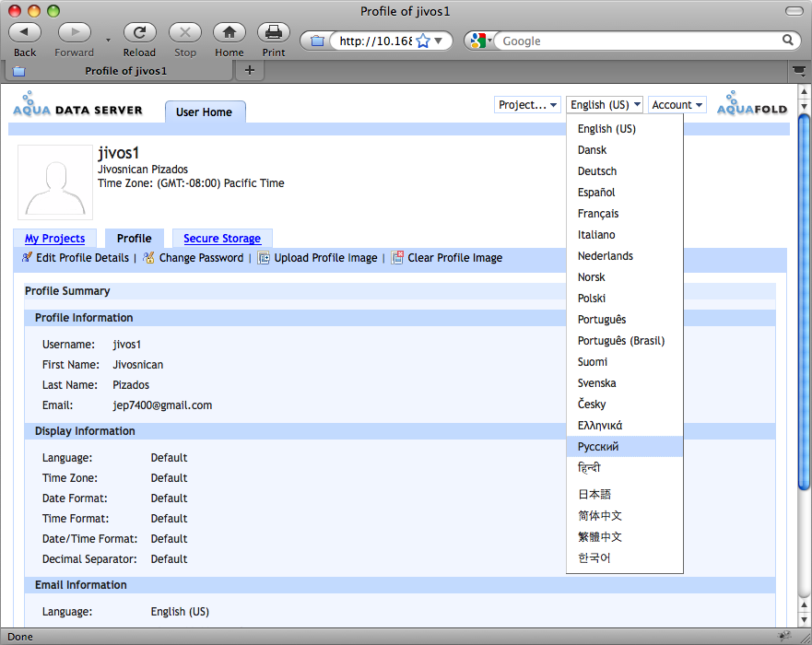Click email jep7400@gmail.com

coord(162,405)
